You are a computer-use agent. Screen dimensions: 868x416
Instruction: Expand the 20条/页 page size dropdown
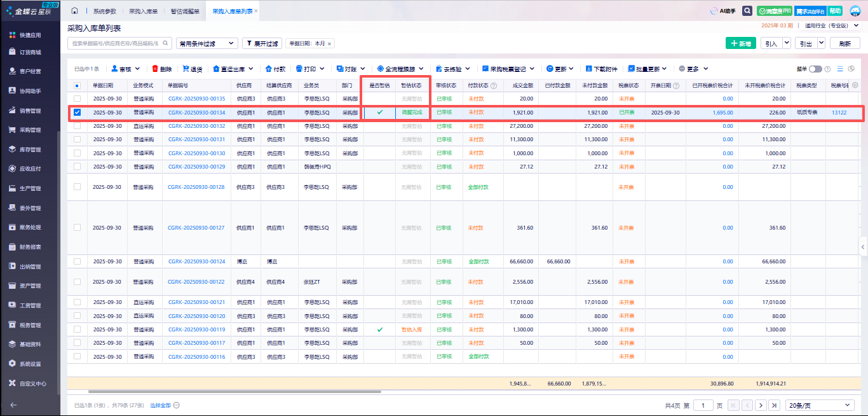pos(820,405)
